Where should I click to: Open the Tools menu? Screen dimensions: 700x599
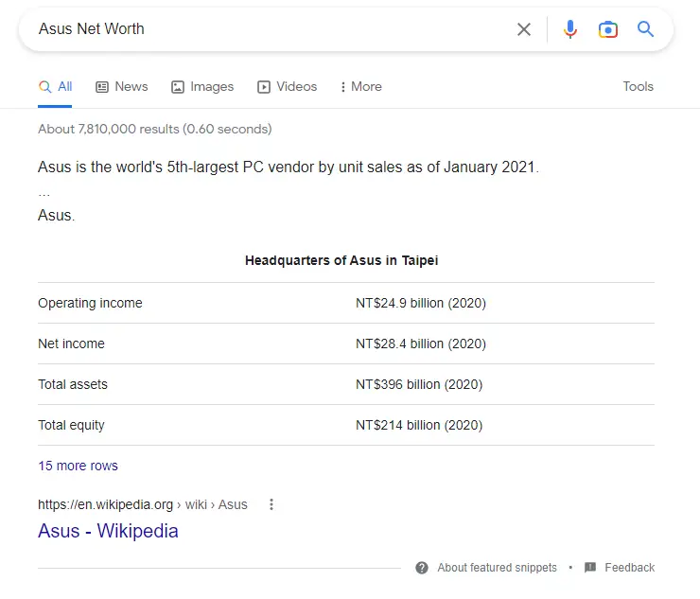click(638, 87)
